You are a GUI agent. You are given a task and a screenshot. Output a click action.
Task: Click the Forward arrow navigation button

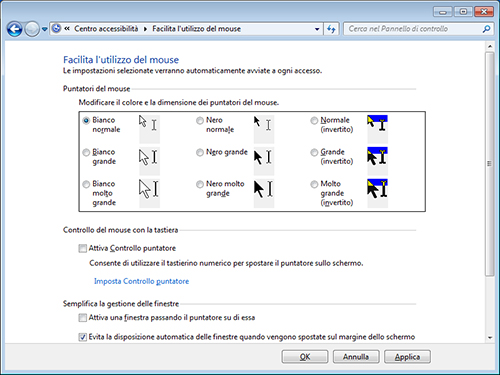pyautogui.click(x=32, y=29)
